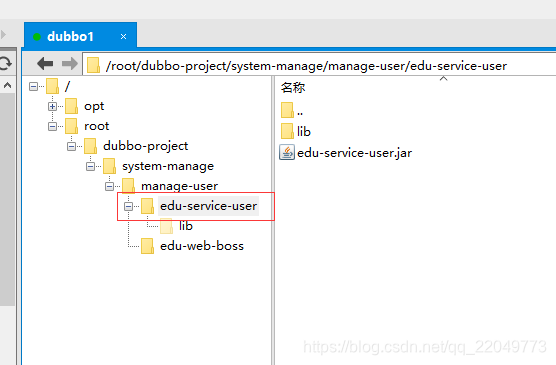
Task: Click the manage-user folder icon
Action: click(x=128, y=186)
